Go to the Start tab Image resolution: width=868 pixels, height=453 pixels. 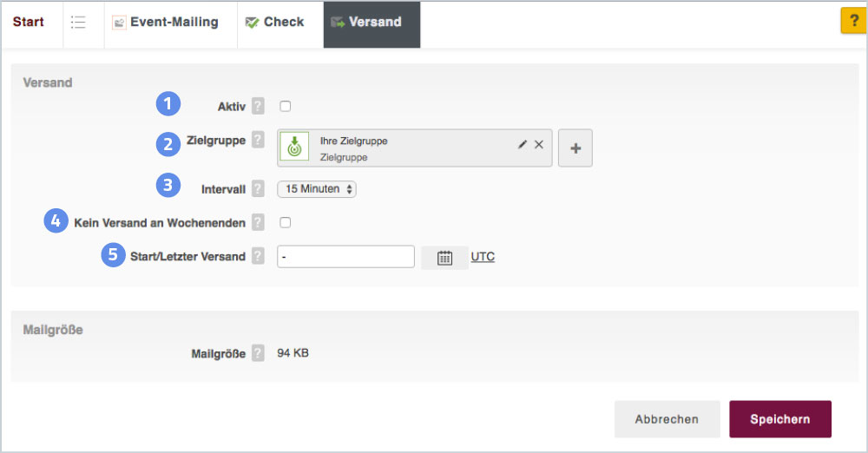pyautogui.click(x=29, y=23)
